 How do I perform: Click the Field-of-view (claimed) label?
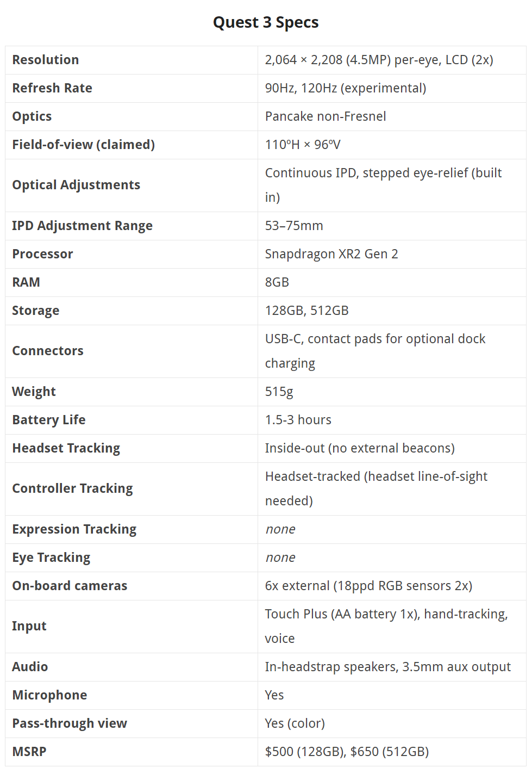(84, 145)
